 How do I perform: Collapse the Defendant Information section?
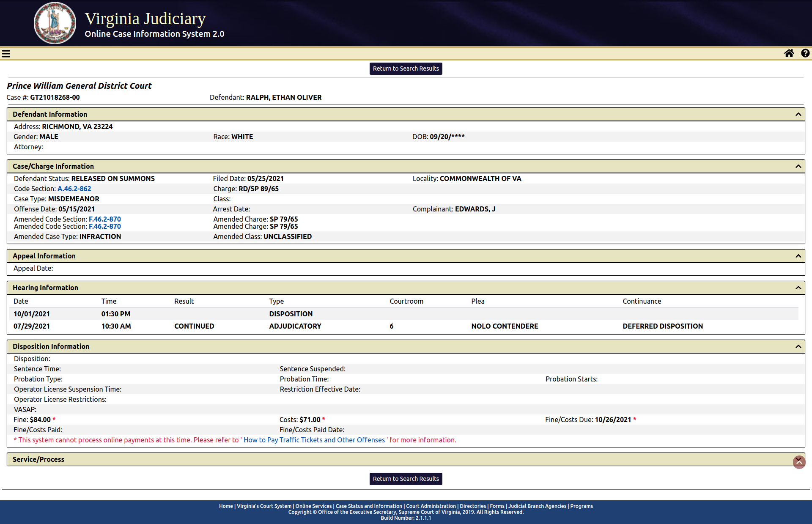click(798, 114)
